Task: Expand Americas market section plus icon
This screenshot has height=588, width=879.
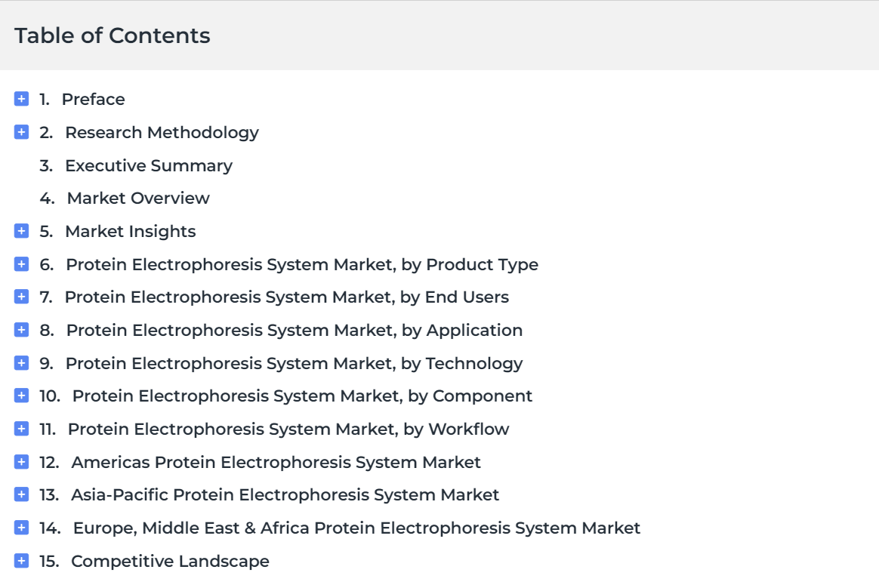Action: click(x=21, y=462)
